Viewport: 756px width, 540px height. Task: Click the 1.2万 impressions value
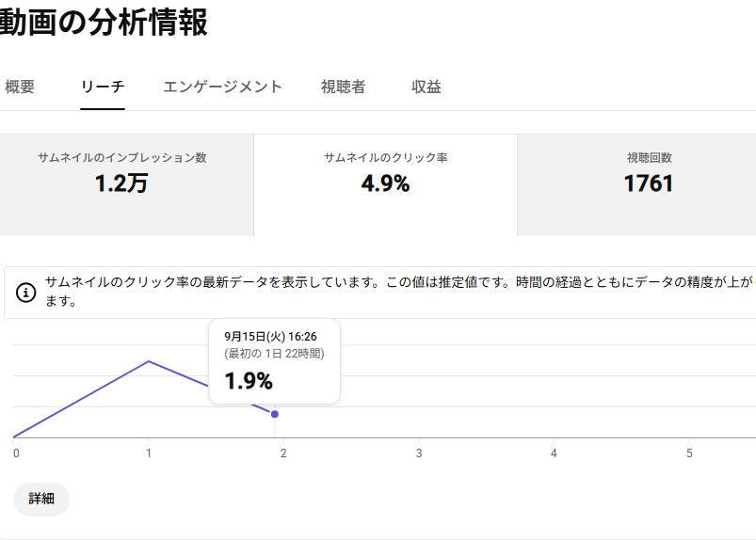[121, 183]
